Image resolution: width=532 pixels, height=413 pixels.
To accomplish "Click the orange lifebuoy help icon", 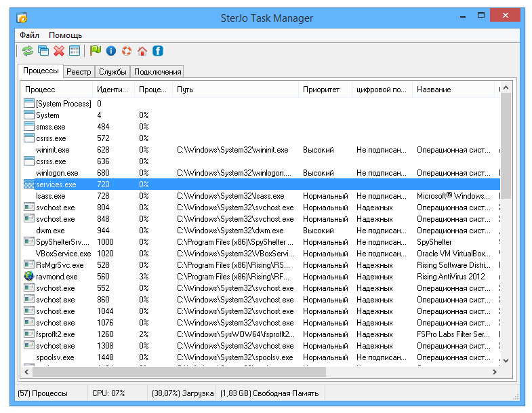I will pos(127,51).
